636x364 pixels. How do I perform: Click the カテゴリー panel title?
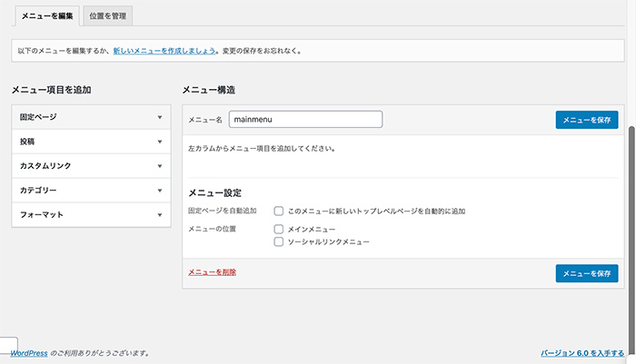point(38,190)
